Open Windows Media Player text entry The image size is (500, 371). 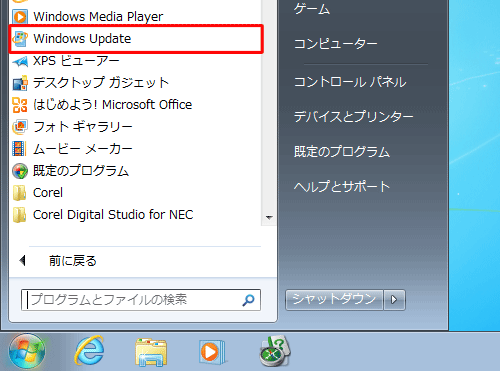(x=98, y=16)
